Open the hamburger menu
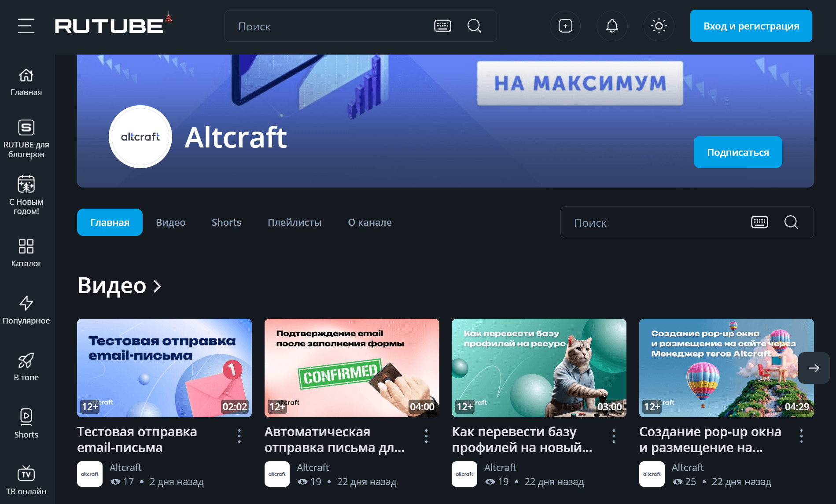 (26, 26)
